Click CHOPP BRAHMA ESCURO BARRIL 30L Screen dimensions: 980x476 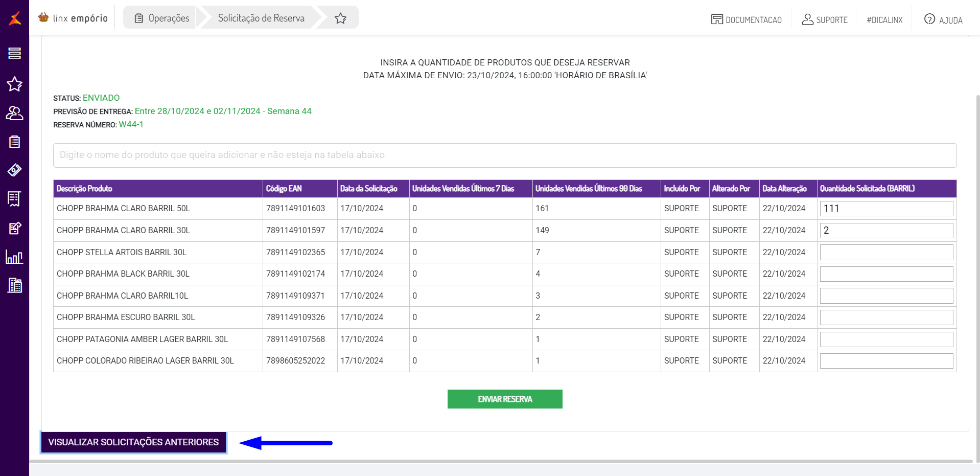pos(126,318)
